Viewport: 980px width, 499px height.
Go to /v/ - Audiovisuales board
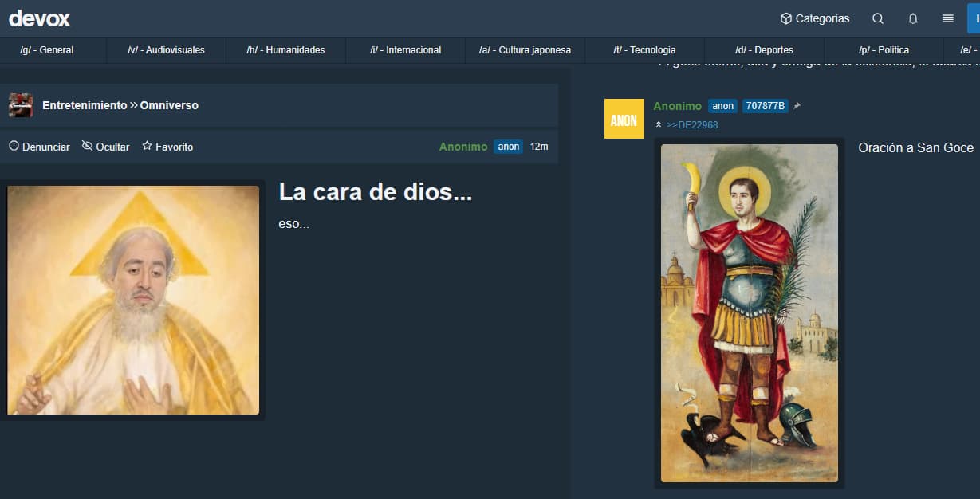coord(166,50)
